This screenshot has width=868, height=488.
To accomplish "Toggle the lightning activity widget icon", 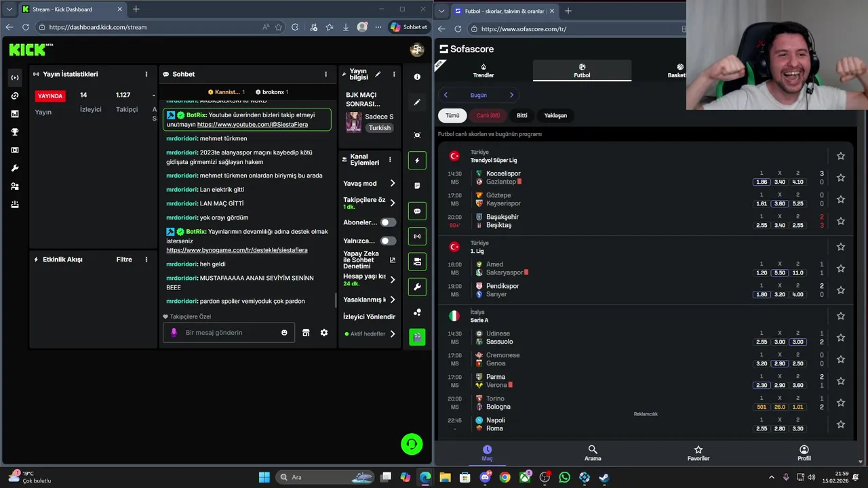I will (417, 161).
